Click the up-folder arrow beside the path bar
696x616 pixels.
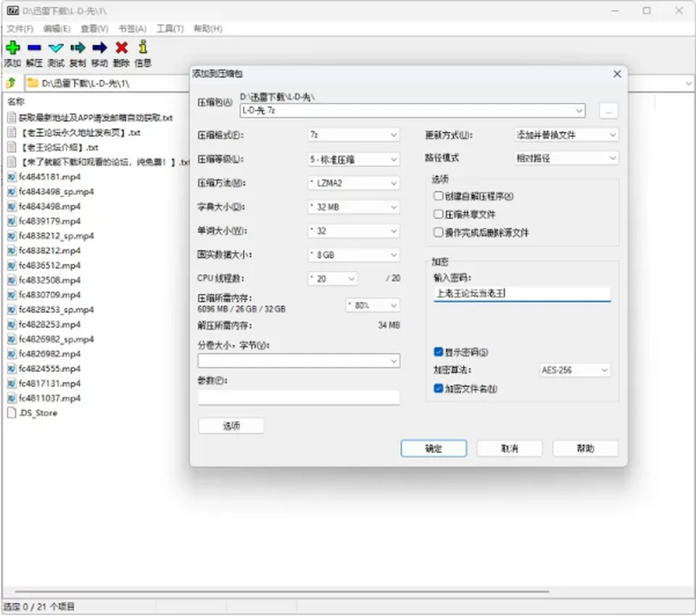(x=12, y=83)
